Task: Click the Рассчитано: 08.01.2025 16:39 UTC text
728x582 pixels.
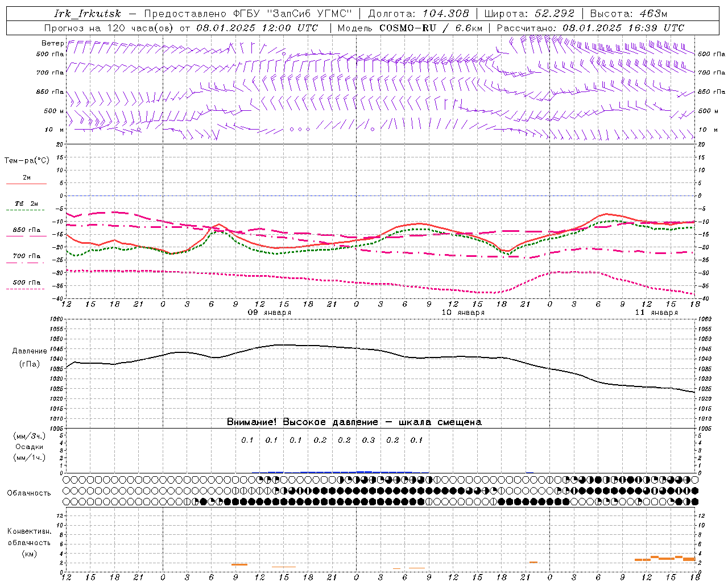Action: 590,28
